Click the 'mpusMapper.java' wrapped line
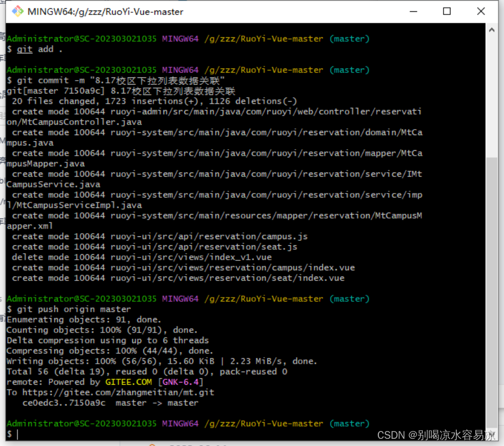Viewport: 504px width, 446px height. coord(46,163)
